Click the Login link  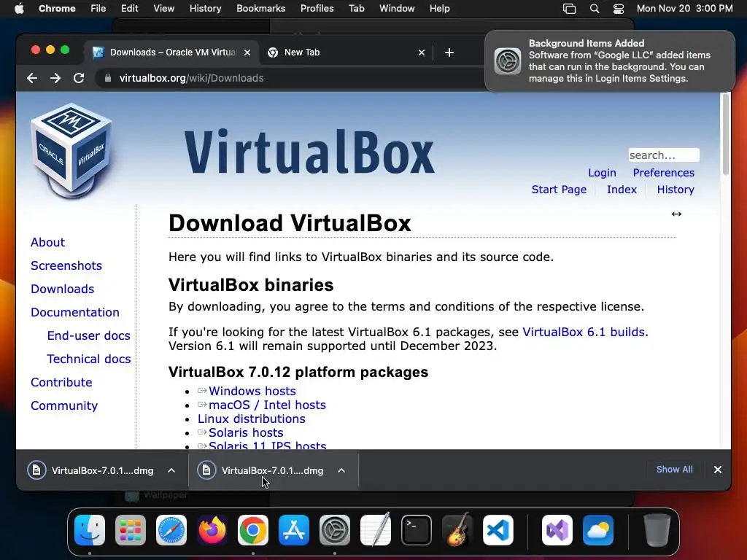(602, 173)
